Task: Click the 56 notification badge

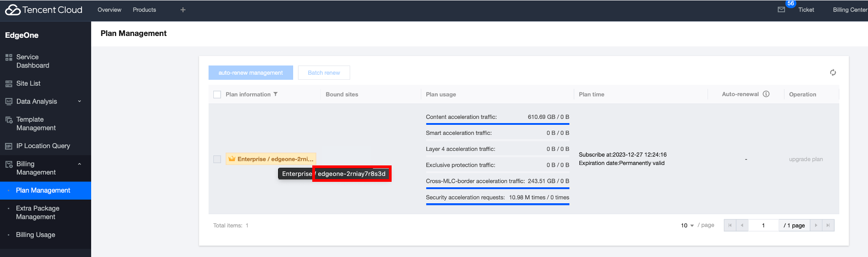Action: point(790,4)
